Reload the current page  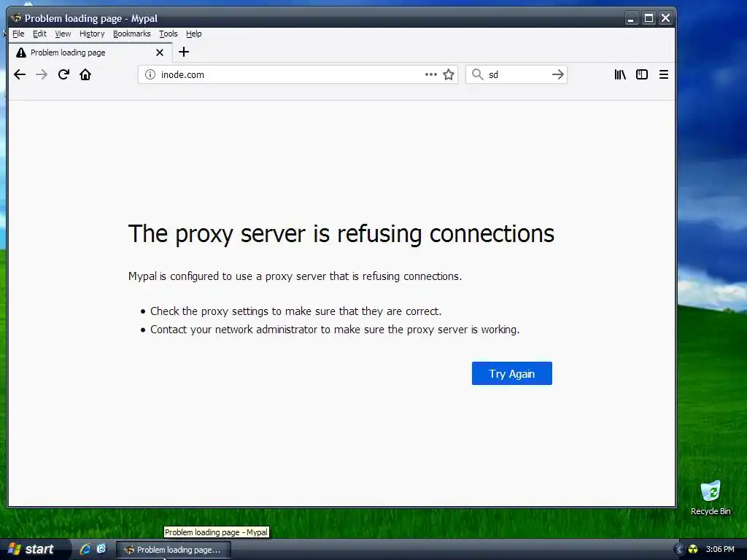[x=63, y=74]
